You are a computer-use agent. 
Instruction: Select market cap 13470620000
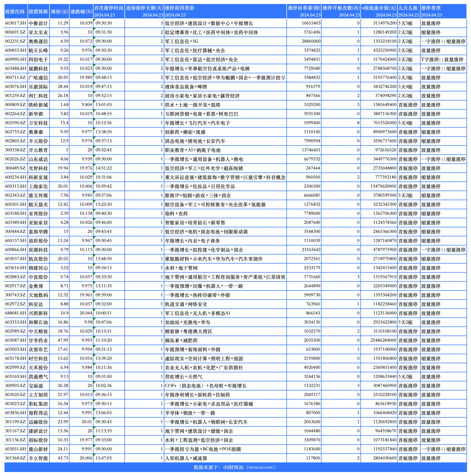383,187
